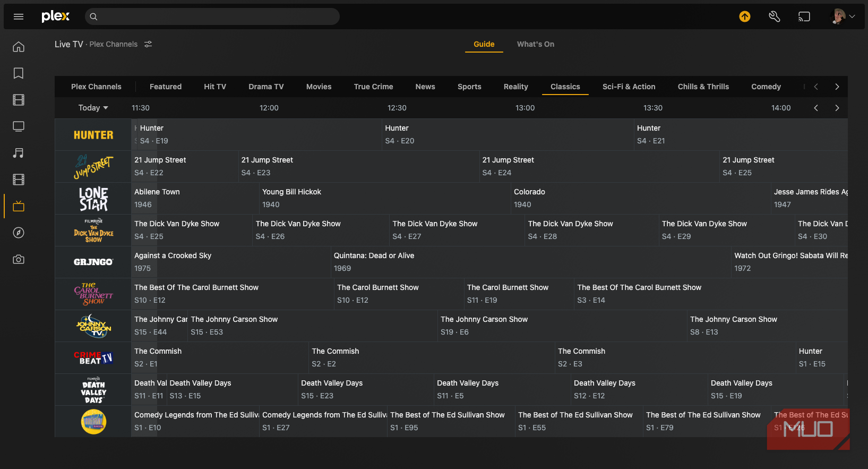Select the True Crime category

coord(374,87)
